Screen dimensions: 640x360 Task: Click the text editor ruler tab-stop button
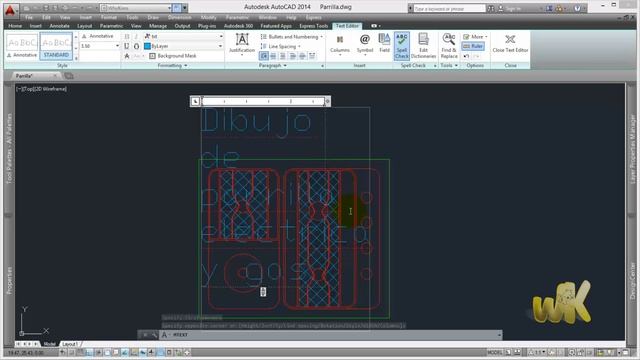(x=195, y=101)
